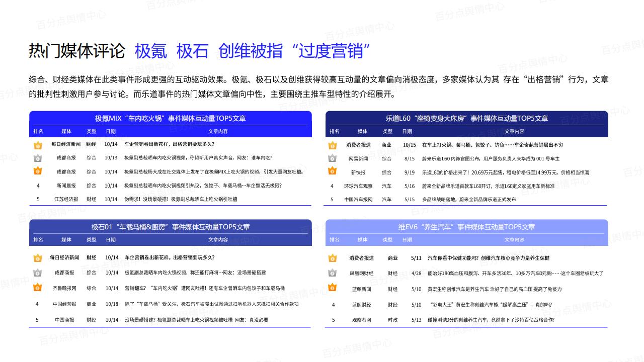644x362 pixels.
Task: Click bronze medal icon beside 新快报
Action: click(332, 171)
